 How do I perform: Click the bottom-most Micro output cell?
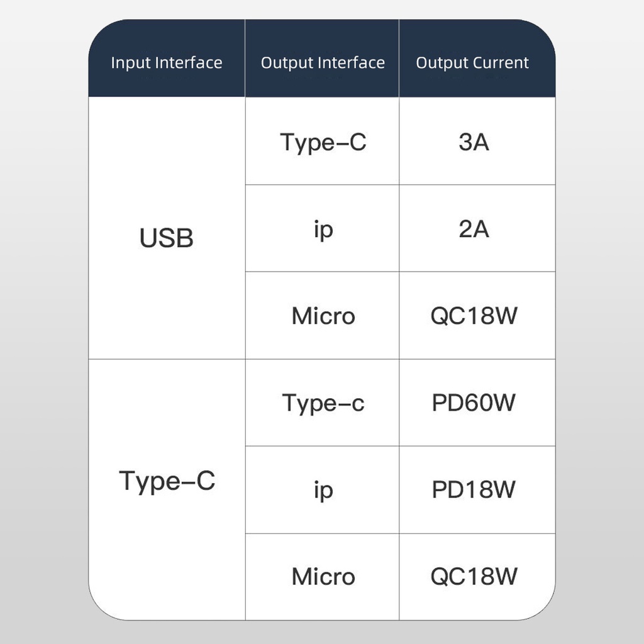point(323,577)
